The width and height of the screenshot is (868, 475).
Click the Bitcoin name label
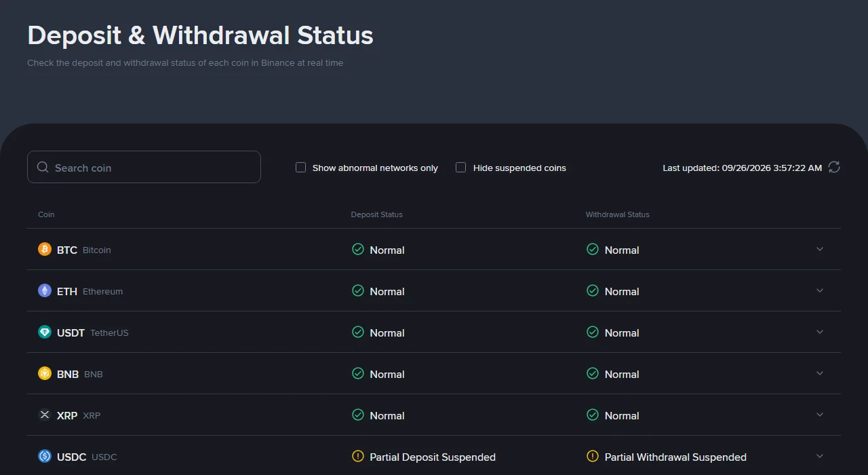coord(97,250)
